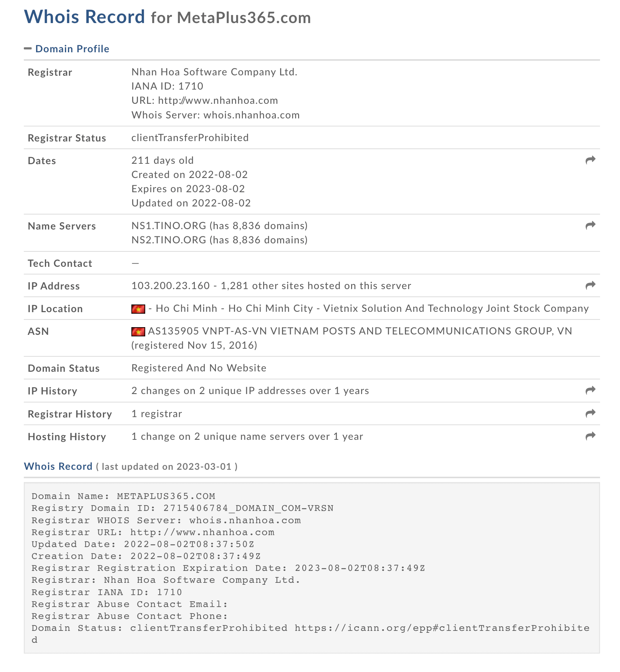Click the Registrar WHOIS Server raw line
The height and width of the screenshot is (672, 620).
[166, 521]
